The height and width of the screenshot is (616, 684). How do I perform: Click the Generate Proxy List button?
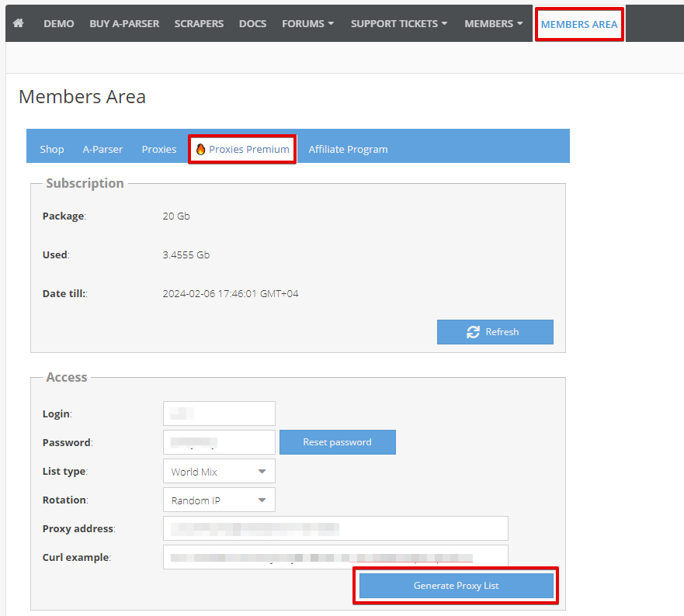456,585
